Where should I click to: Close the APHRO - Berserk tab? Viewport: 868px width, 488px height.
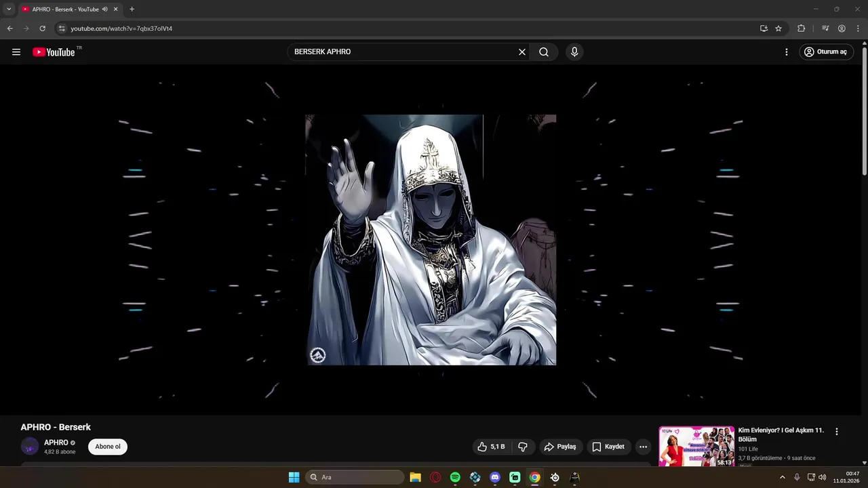point(115,9)
